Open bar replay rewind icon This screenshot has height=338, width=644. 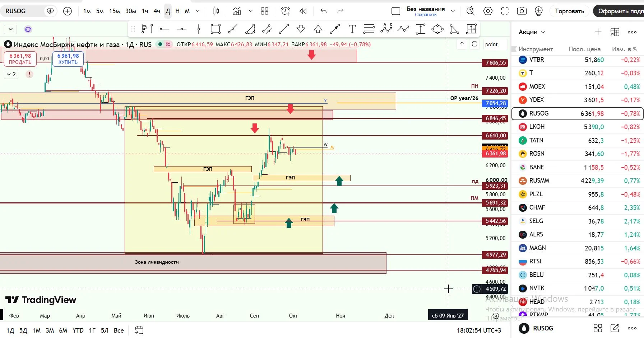point(303,11)
